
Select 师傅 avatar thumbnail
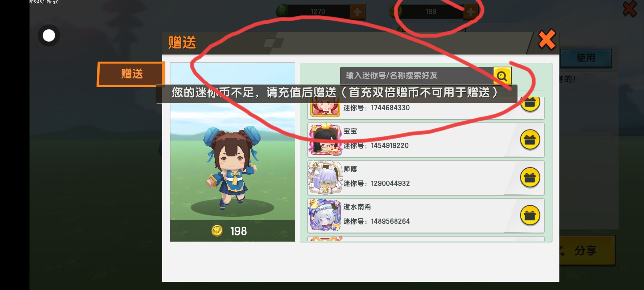[x=325, y=178]
